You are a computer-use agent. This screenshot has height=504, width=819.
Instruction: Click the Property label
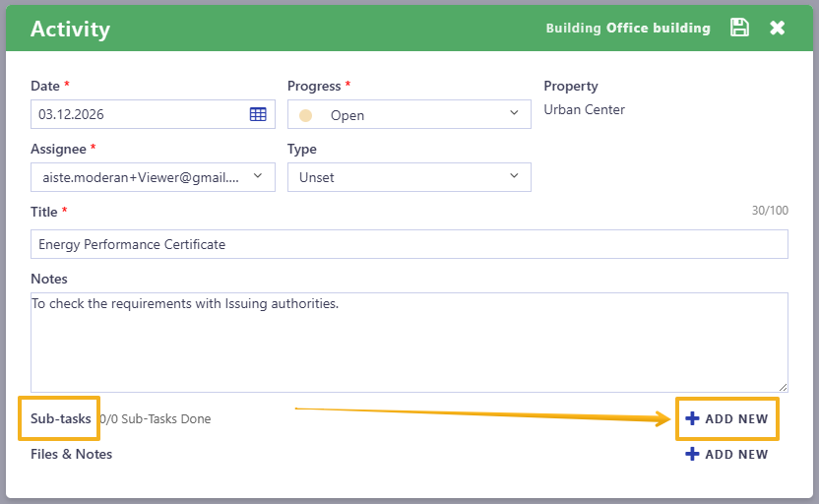point(571,87)
